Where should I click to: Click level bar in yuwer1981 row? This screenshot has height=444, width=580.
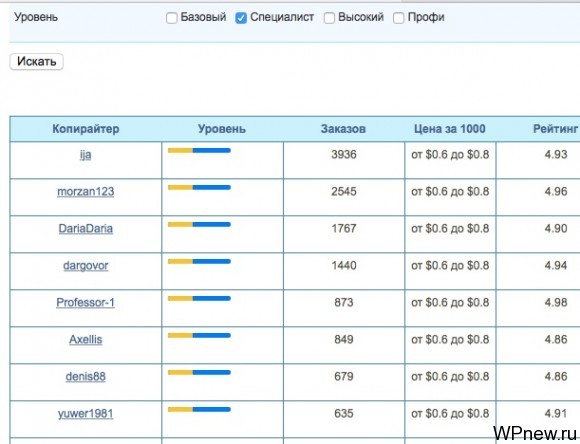[199, 410]
